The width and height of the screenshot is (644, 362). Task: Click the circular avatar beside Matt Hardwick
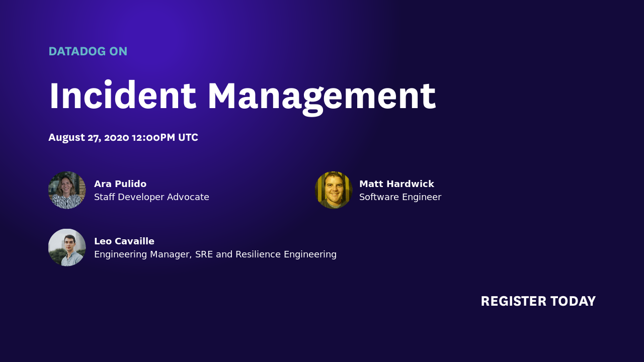click(x=334, y=190)
